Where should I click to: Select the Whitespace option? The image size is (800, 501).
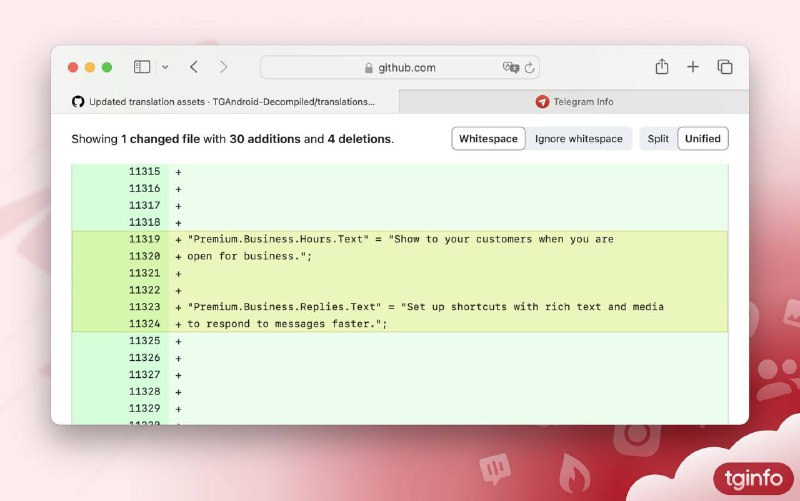click(489, 139)
